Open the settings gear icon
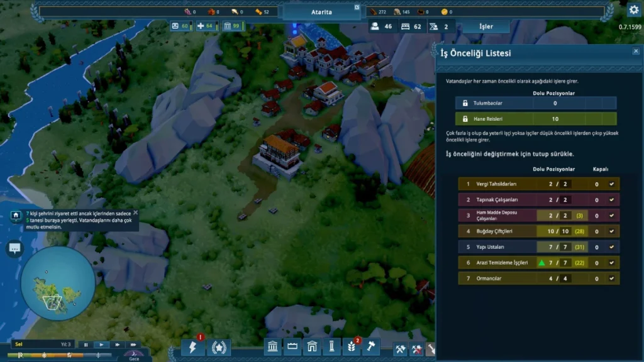Screen dimensions: 644x362 tap(633, 10)
